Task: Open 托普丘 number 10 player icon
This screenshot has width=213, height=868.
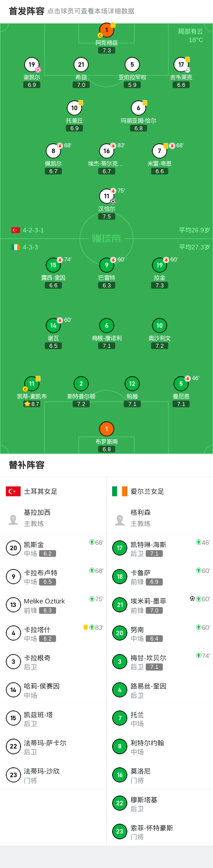Action: click(x=74, y=108)
